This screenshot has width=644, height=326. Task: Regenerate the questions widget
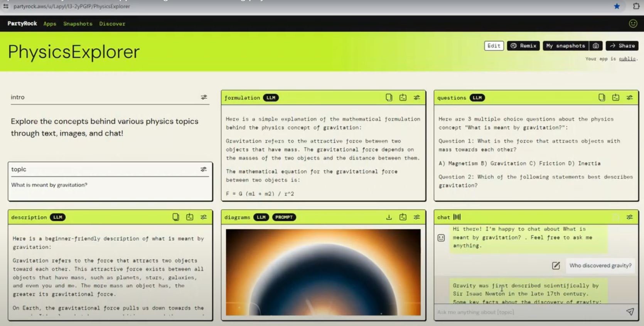pos(615,98)
